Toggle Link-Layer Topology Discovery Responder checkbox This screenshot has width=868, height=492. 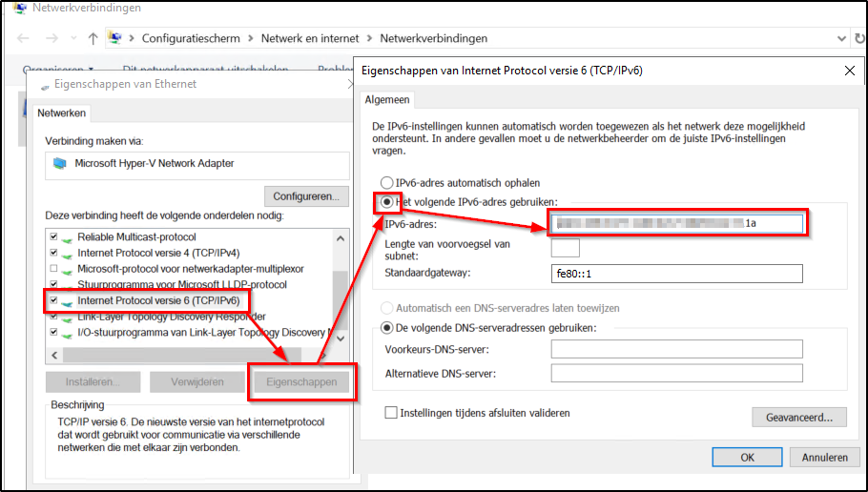point(53,317)
